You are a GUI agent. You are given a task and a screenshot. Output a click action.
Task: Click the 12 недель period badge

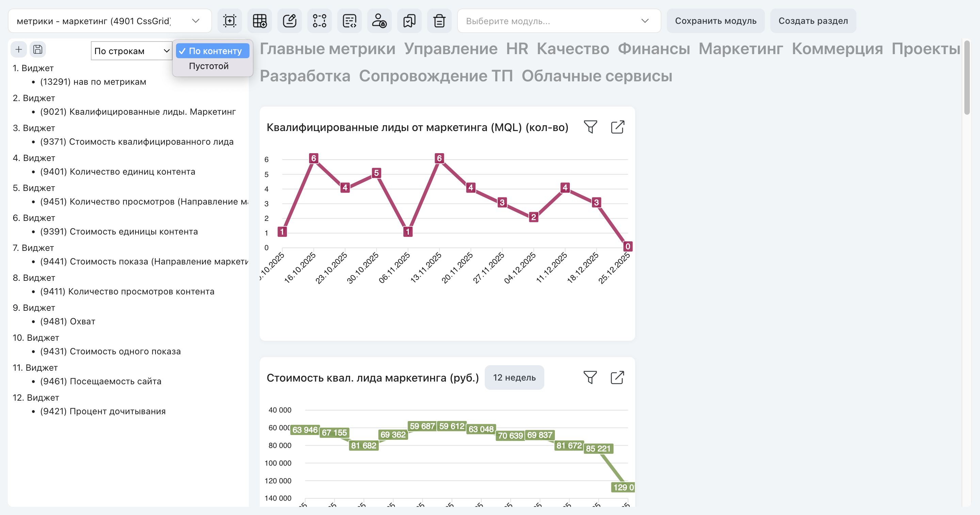click(x=514, y=377)
